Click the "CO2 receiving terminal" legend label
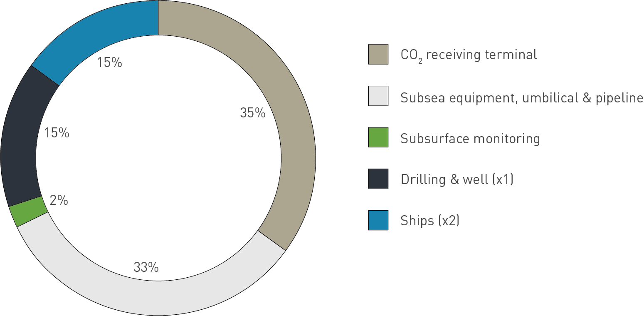 (x=469, y=55)
